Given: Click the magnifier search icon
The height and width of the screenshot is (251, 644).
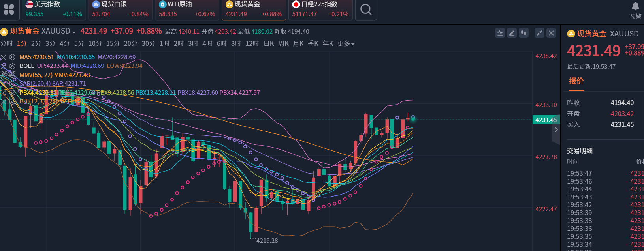Looking at the screenshot, I should pyautogui.click(x=366, y=9).
